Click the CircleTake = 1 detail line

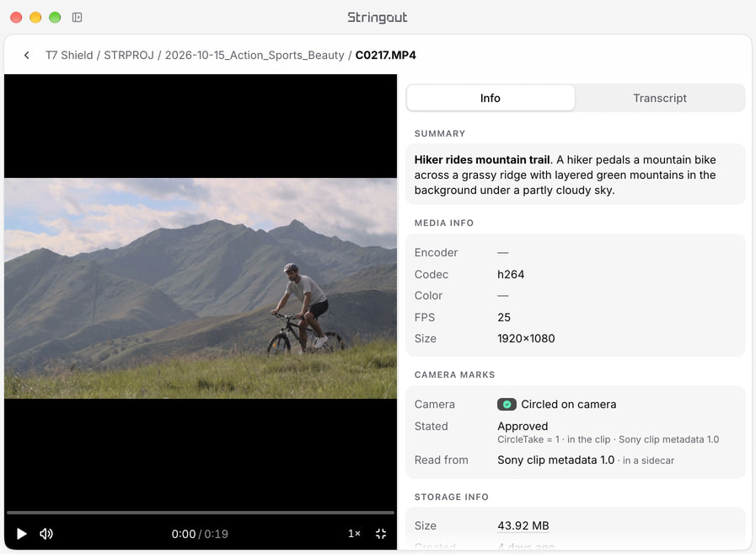click(x=608, y=439)
